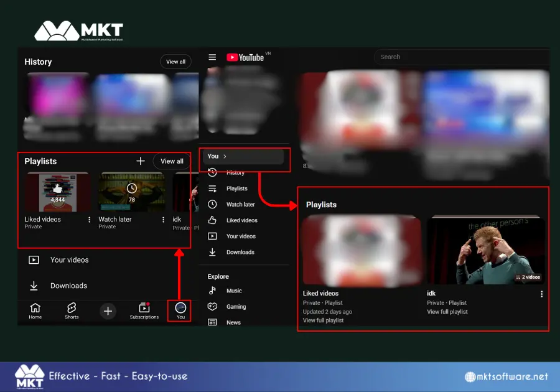
Task: Click the idk playlist title on desktop
Action: click(x=431, y=293)
